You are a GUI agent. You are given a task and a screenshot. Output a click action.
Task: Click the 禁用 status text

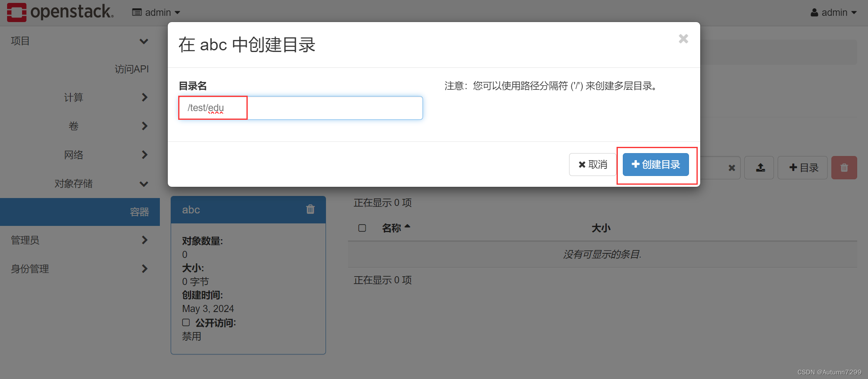point(192,336)
